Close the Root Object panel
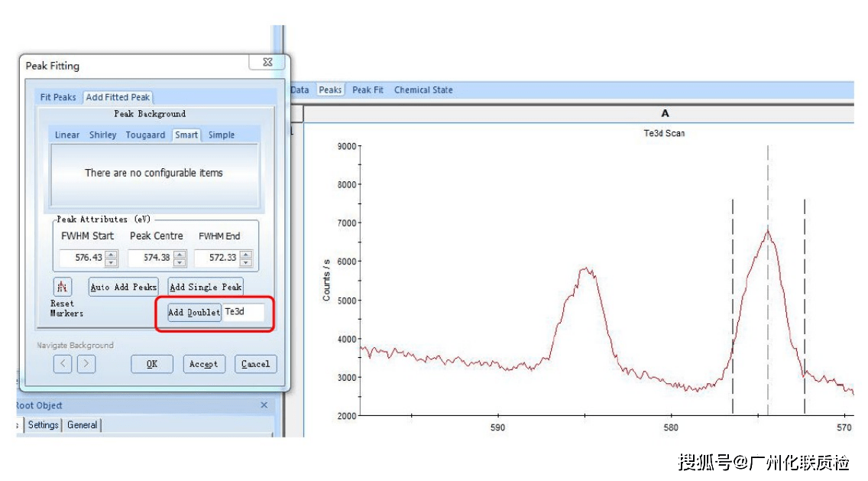Viewport: 868px width, 481px height. click(264, 405)
